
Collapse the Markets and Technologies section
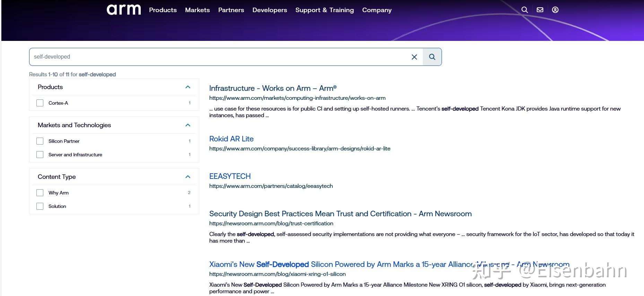[x=188, y=125]
